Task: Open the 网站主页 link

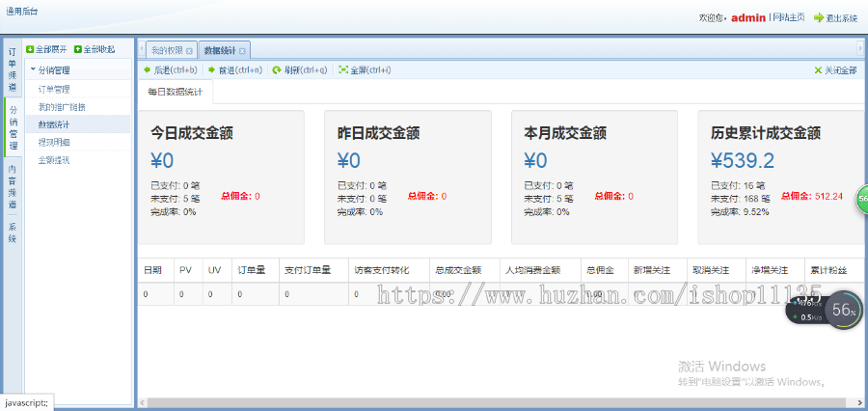Action: 789,17
